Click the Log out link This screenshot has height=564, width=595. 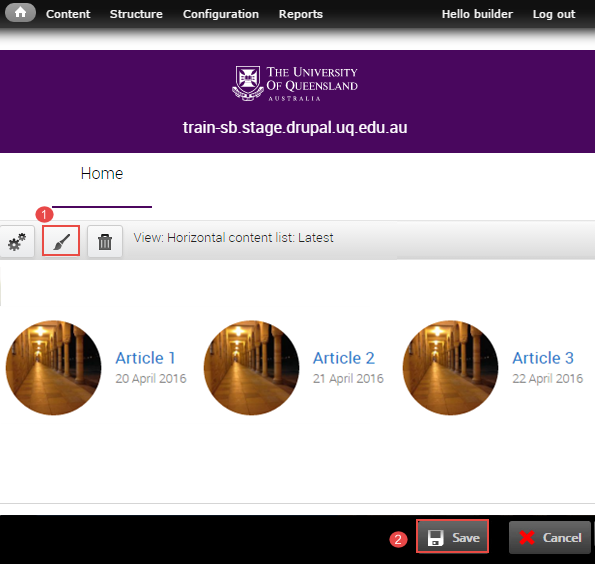coord(554,14)
